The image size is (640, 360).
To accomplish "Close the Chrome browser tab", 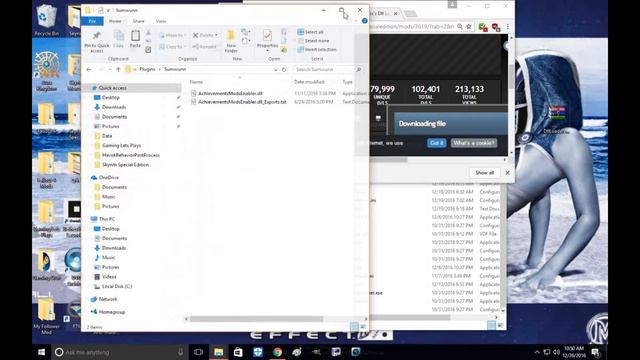I will [395, 13].
